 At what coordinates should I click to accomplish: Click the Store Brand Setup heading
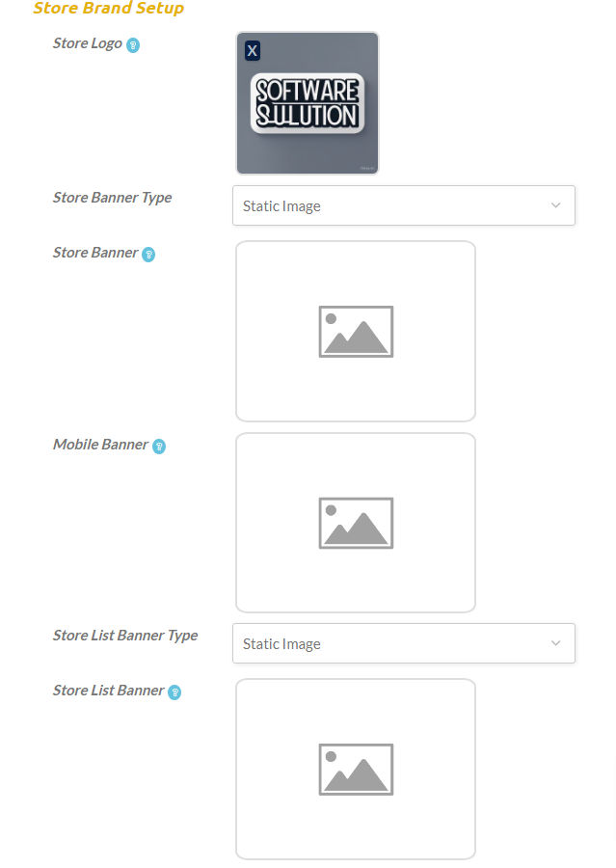coord(109,8)
